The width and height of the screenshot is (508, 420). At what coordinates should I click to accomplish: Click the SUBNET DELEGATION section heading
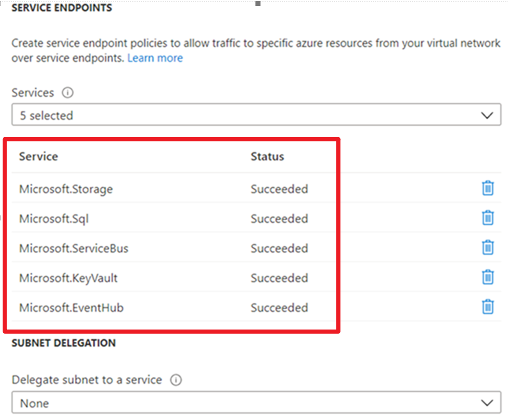[64, 343]
